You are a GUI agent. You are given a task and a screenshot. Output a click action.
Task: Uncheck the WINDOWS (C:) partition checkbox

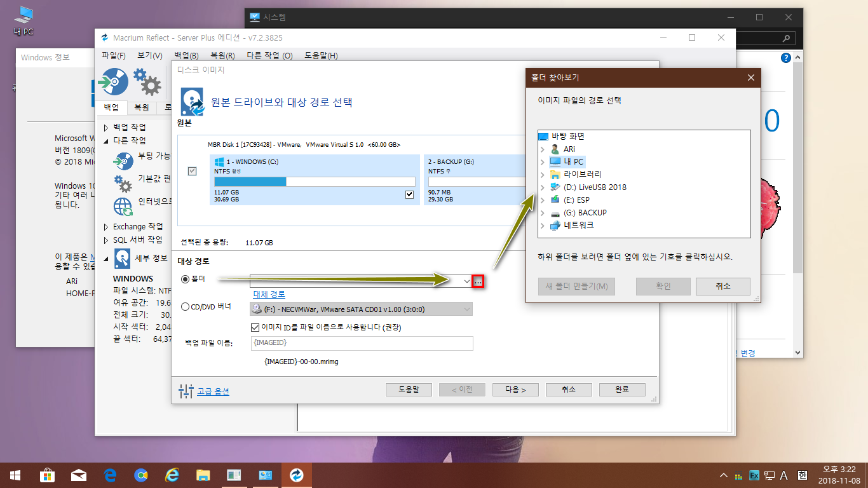point(409,194)
